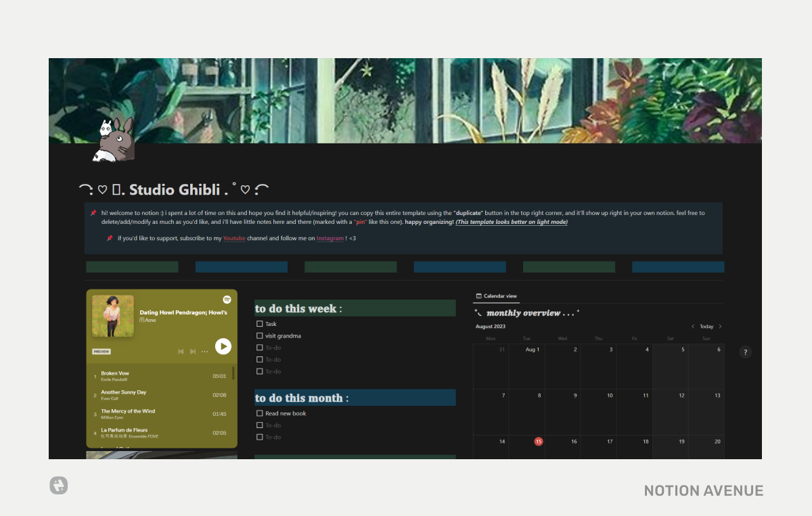
Task: Click the 'Read new book' to-do text
Action: [286, 413]
